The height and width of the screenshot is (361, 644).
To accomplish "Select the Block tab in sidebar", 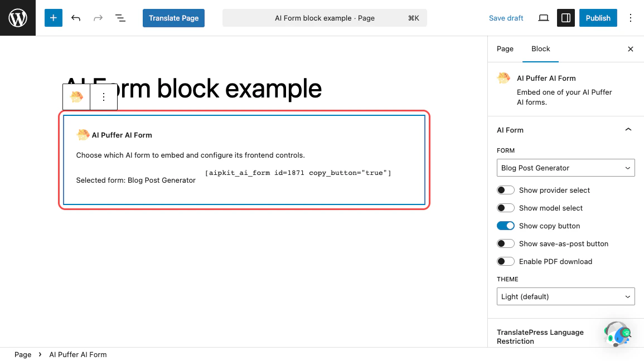I will pyautogui.click(x=540, y=49).
